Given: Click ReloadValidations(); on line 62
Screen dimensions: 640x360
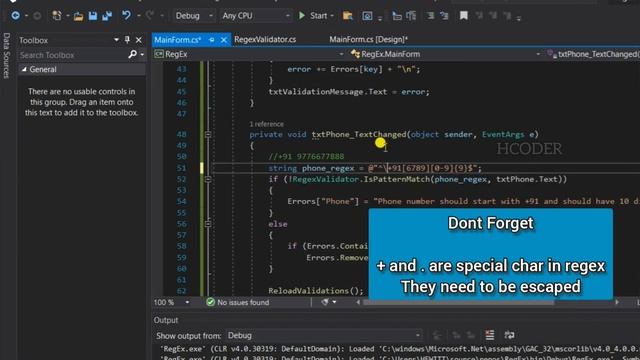Looking at the screenshot, I should pos(316,291).
